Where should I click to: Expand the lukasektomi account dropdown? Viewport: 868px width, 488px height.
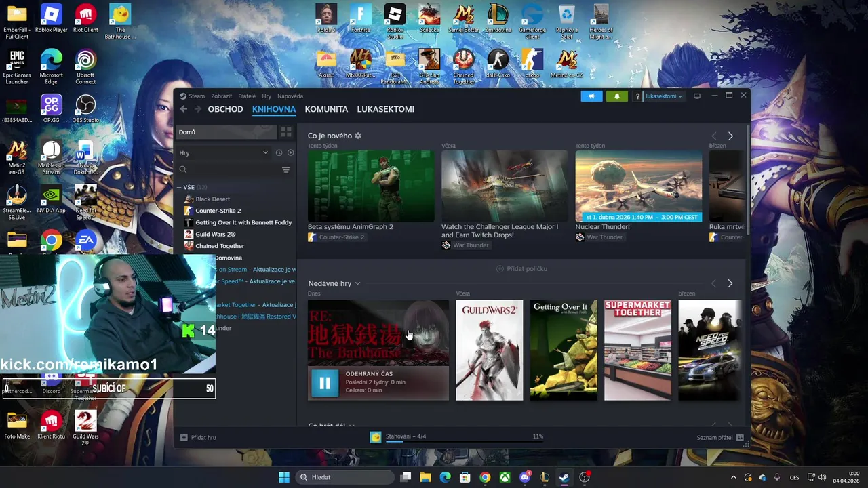pos(663,96)
